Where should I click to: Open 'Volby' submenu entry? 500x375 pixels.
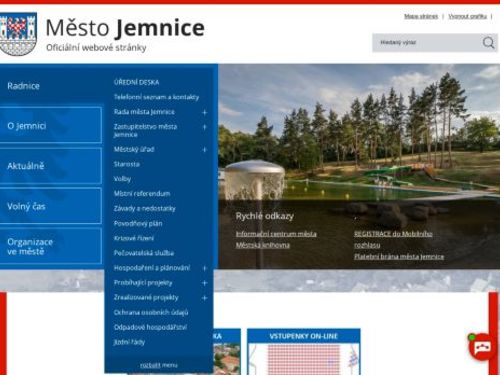click(x=122, y=179)
